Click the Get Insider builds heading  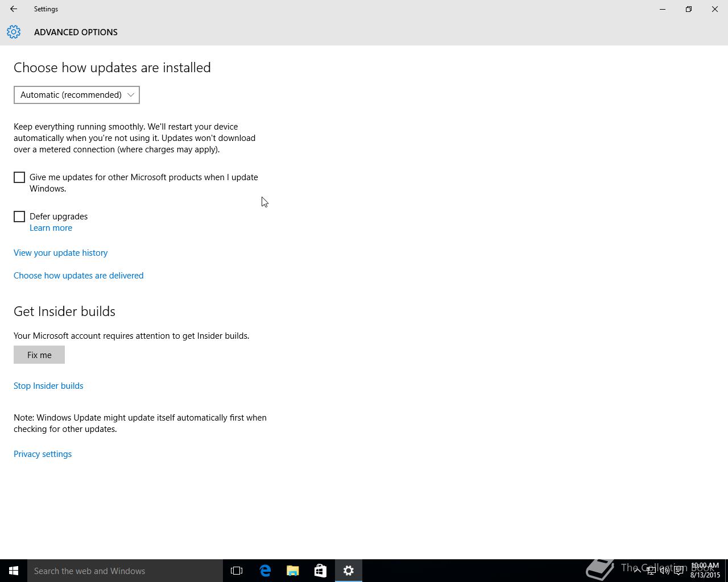[64, 311]
